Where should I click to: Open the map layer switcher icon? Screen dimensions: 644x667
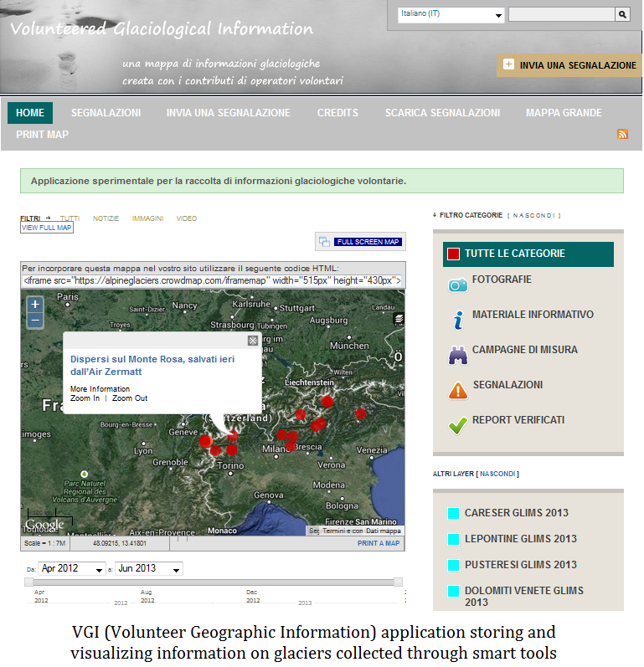pyautogui.click(x=399, y=319)
